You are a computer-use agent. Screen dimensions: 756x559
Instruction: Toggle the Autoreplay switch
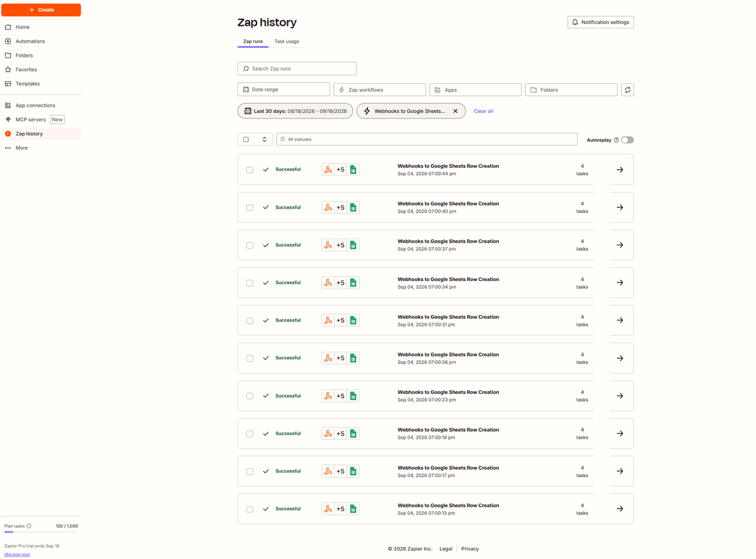[627, 140]
